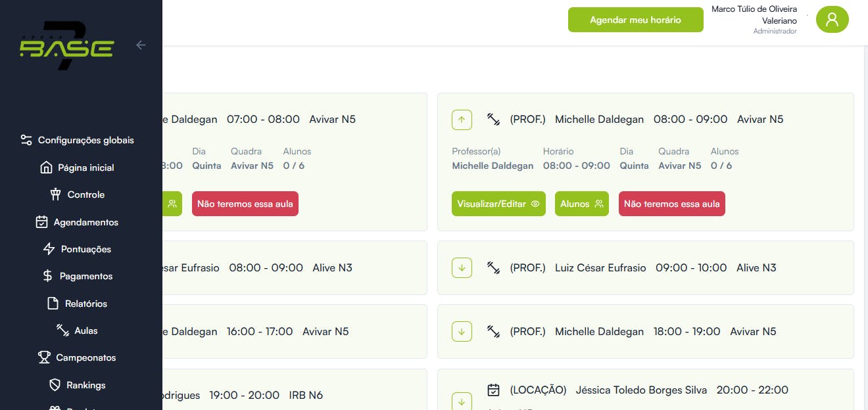Click the Base logo in sidebar
This screenshot has height=410, width=868.
[66, 47]
